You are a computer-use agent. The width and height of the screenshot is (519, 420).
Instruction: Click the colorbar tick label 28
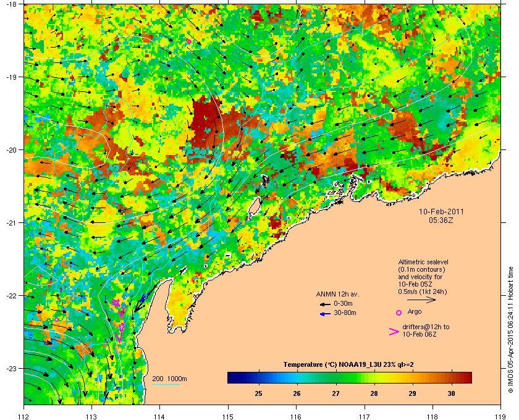pyautogui.click(x=374, y=393)
